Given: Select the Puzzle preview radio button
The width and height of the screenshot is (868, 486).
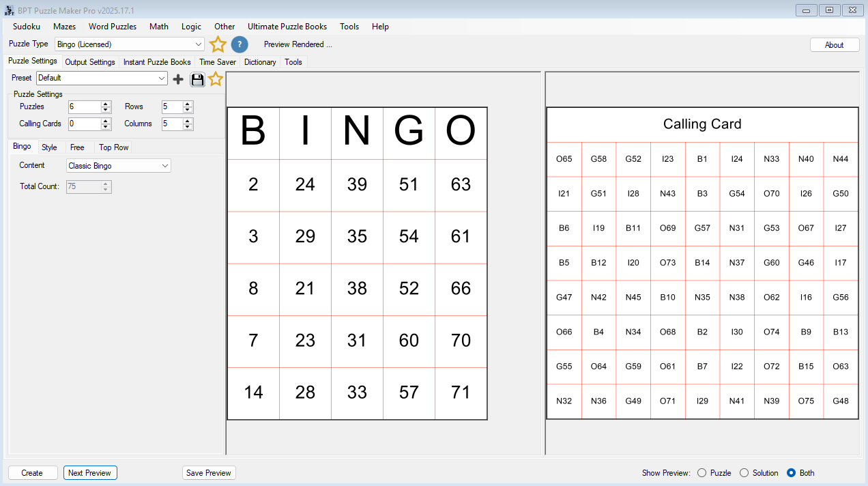Looking at the screenshot, I should point(702,472).
